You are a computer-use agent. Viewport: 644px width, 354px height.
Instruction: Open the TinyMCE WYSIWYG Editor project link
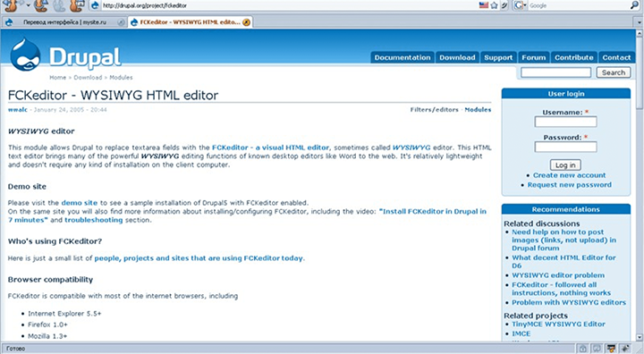click(x=558, y=324)
